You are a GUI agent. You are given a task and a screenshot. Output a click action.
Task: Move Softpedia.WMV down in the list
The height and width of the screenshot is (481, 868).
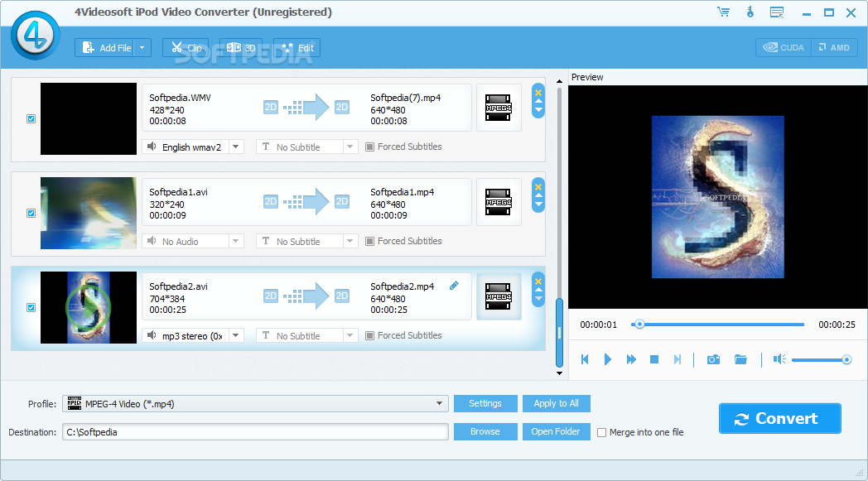538,109
